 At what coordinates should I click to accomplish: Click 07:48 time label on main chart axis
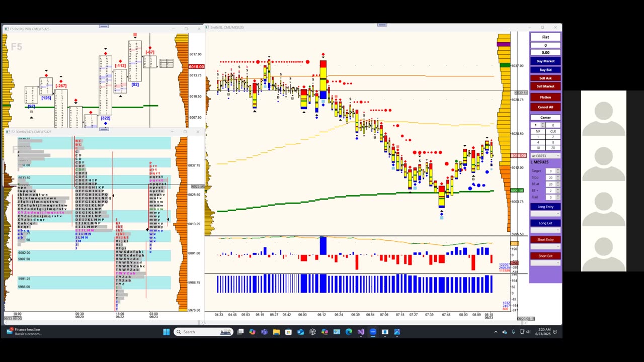(446, 315)
